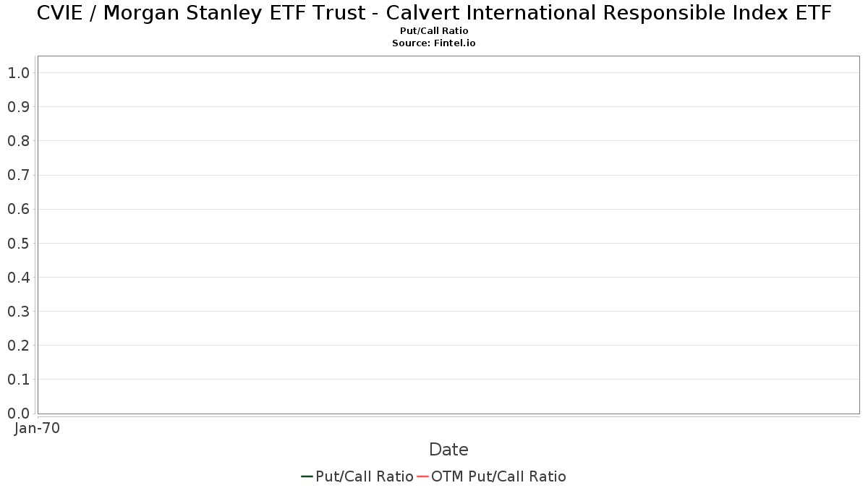Click the dark green Put/Call Ratio swatch
Screen dimensions: 868x488
tap(307, 476)
